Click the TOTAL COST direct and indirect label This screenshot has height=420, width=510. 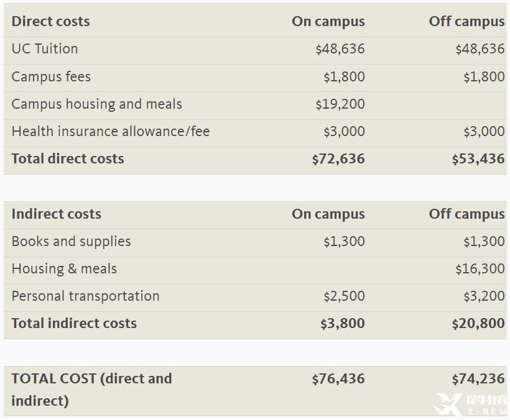(91, 390)
